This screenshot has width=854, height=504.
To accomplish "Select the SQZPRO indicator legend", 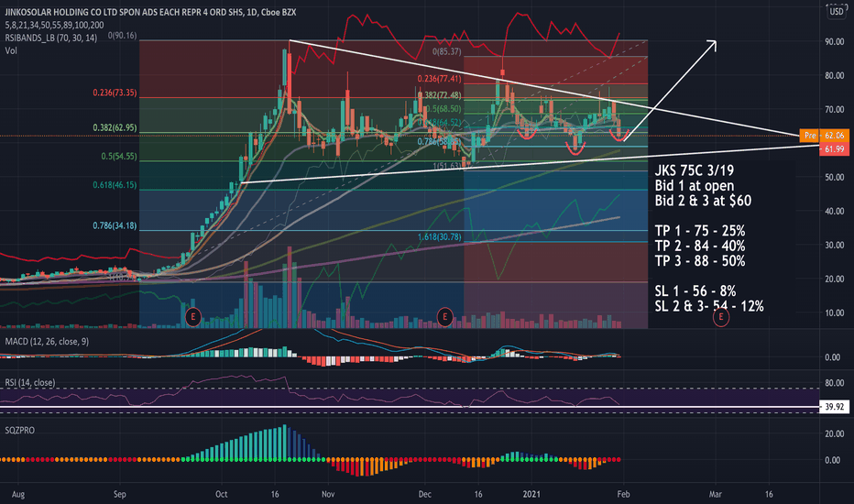I will [x=19, y=431].
